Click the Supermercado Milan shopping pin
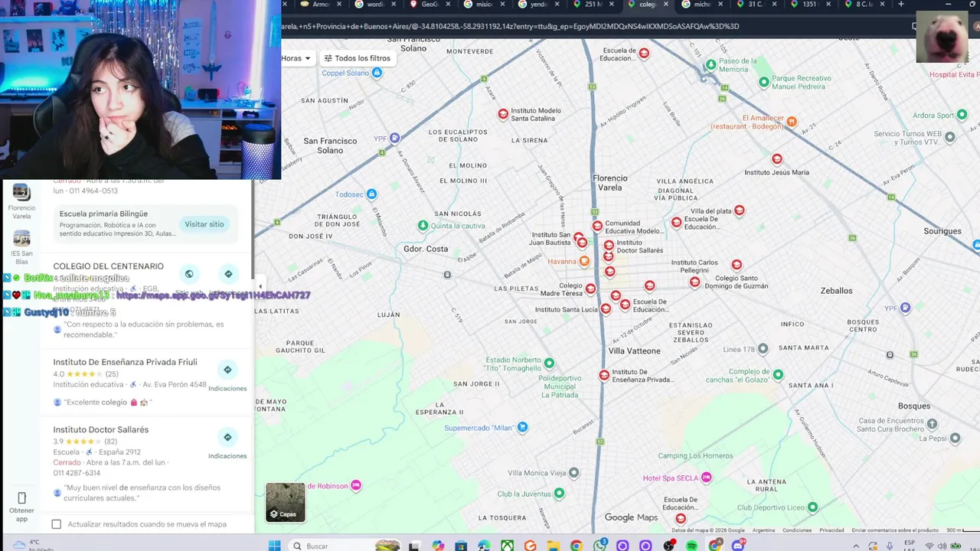The height and width of the screenshot is (551, 980). (x=522, y=427)
